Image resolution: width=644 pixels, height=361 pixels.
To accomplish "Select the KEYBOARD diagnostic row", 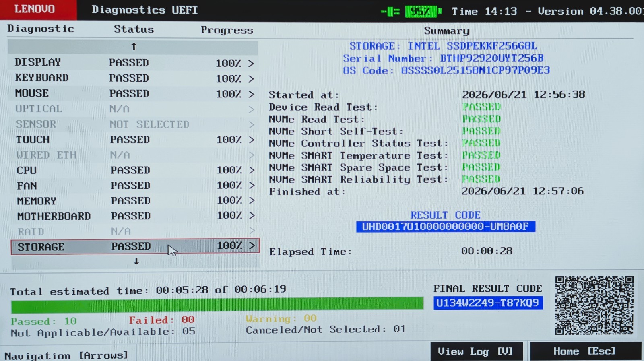I will pos(133,78).
